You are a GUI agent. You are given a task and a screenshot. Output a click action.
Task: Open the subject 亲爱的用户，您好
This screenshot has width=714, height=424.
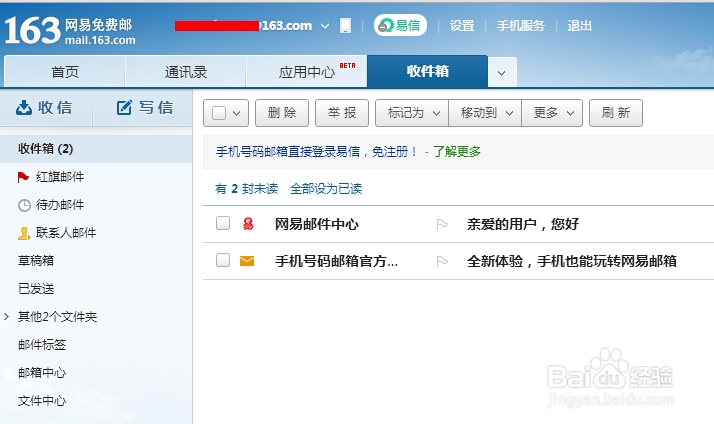click(523, 224)
